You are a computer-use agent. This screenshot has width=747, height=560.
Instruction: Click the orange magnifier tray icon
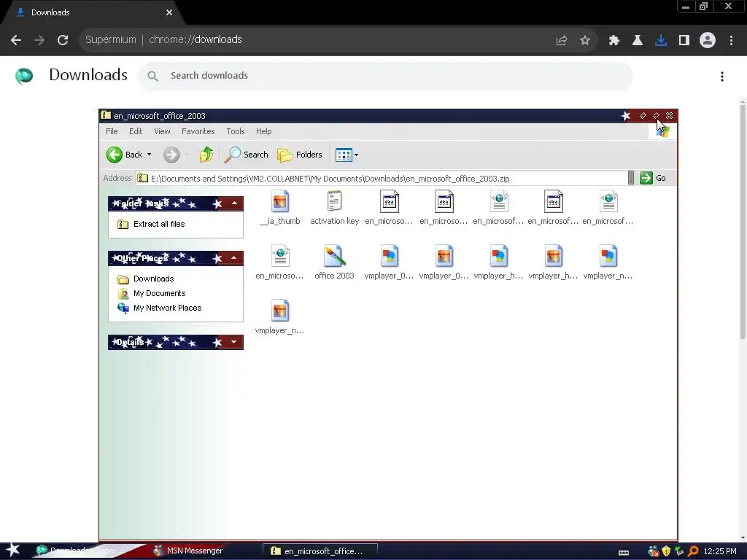click(693, 551)
